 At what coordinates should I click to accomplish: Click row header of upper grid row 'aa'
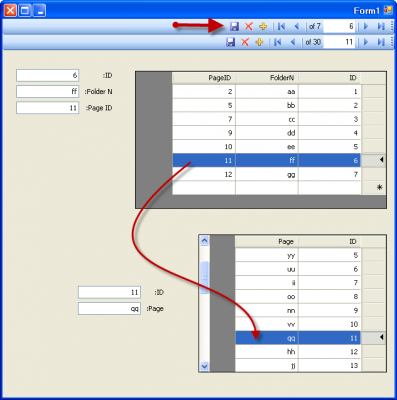click(x=374, y=91)
